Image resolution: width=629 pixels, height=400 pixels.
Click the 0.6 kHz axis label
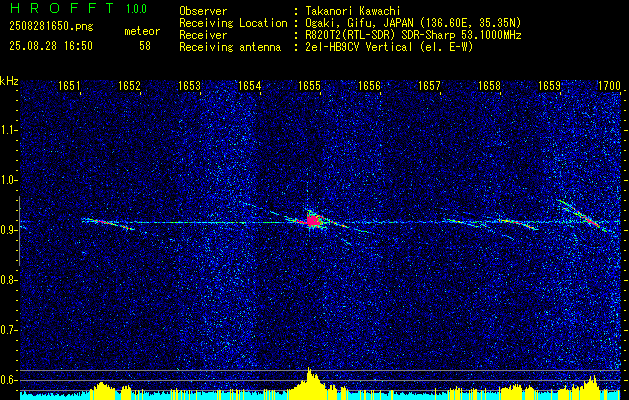[x=9, y=380]
